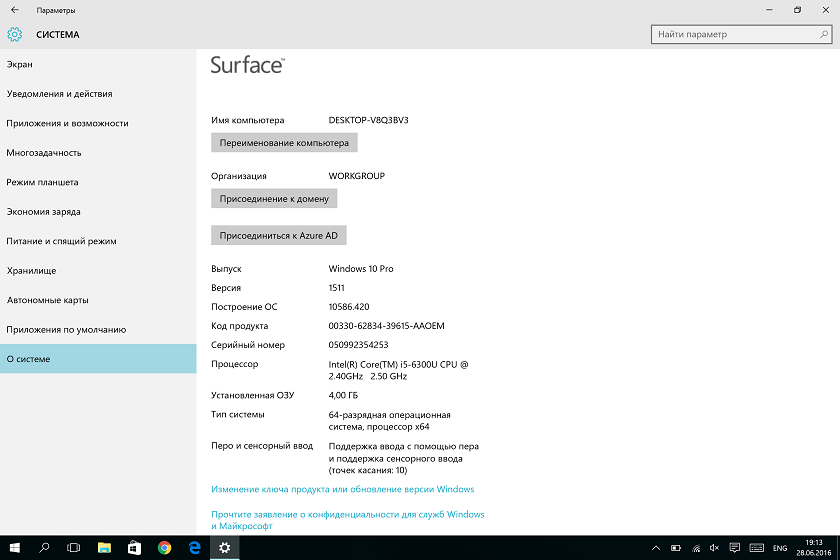This screenshot has height=560, width=840.
Task: Open Уведомления и действия section
Action: (98, 94)
